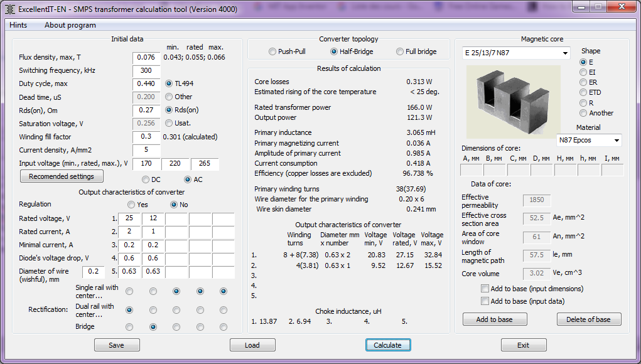641x364 pixels.
Task: Select ETD core shape
Action: [x=584, y=93]
